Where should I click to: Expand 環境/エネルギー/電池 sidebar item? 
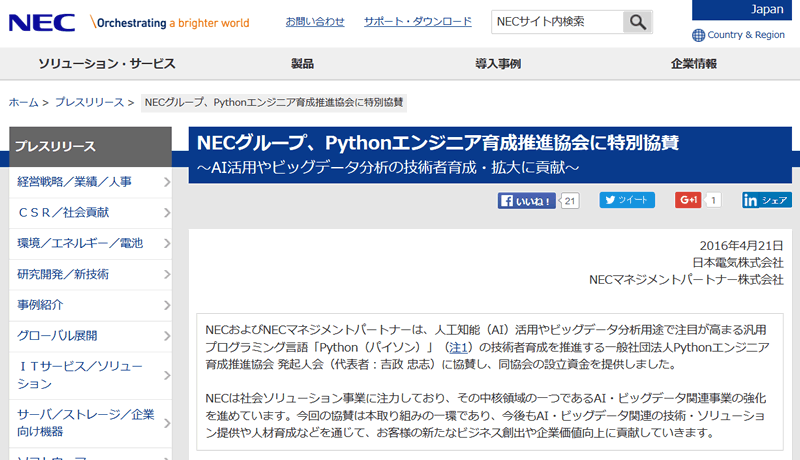[x=90, y=243]
